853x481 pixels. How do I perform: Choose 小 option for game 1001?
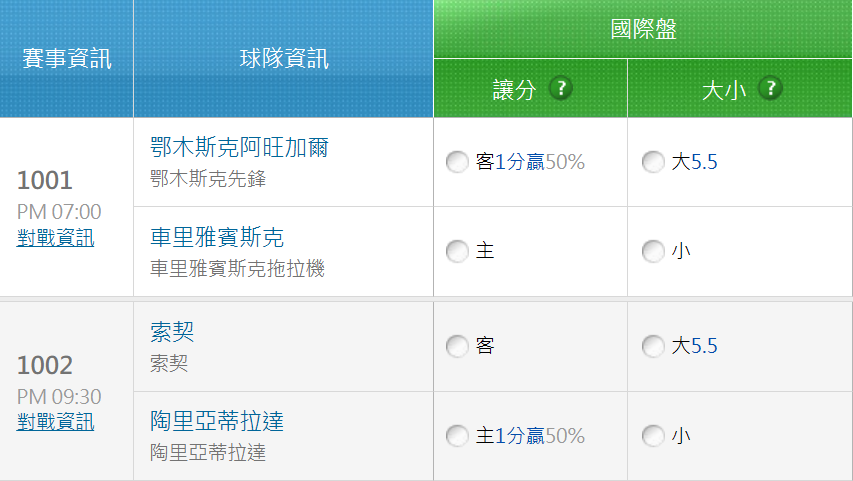[x=653, y=252]
